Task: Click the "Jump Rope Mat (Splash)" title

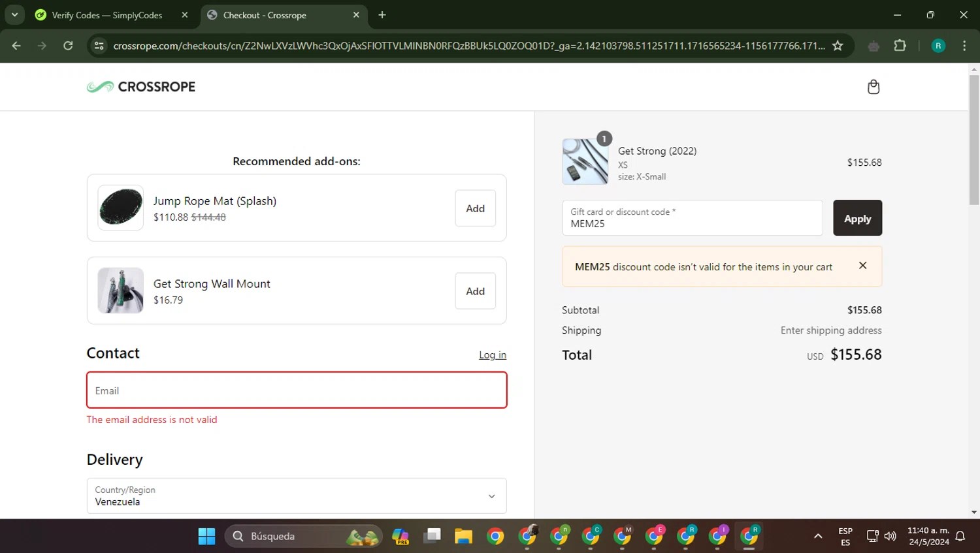Action: [215, 201]
